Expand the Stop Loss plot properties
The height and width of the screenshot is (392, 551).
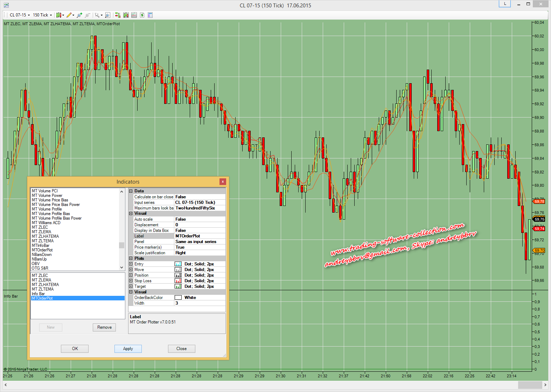click(x=131, y=281)
